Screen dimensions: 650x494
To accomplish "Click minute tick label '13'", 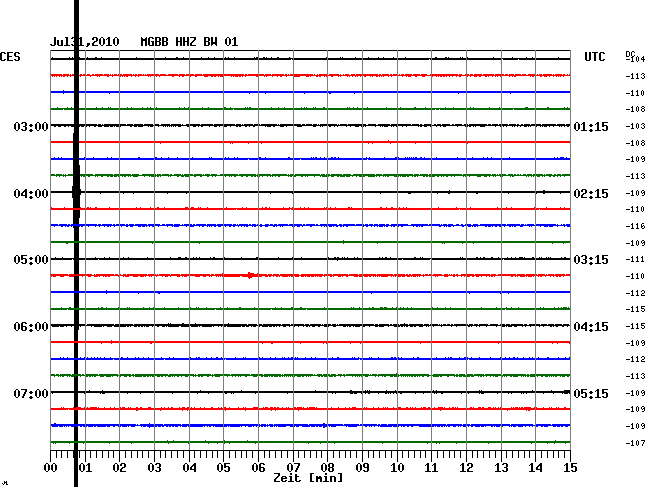I will (x=501, y=468).
